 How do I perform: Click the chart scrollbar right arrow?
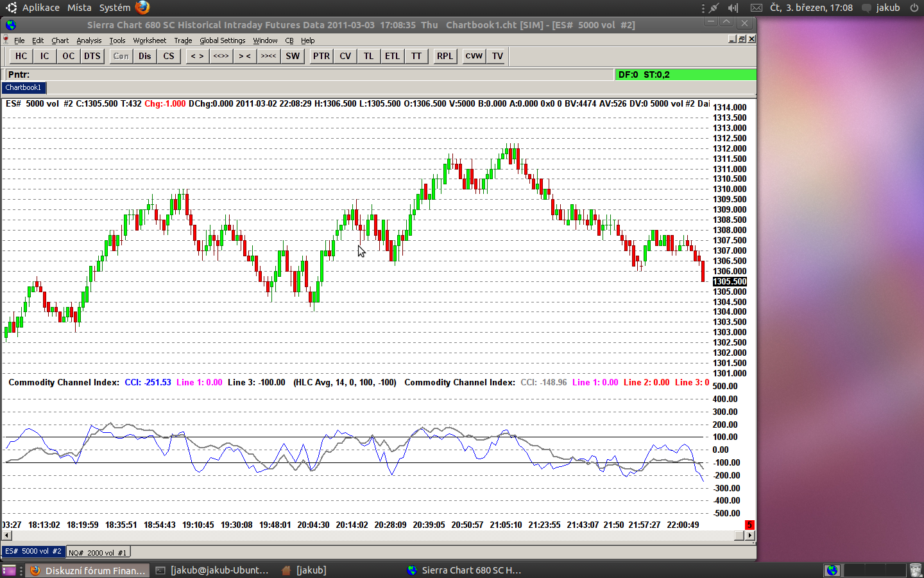(749, 535)
